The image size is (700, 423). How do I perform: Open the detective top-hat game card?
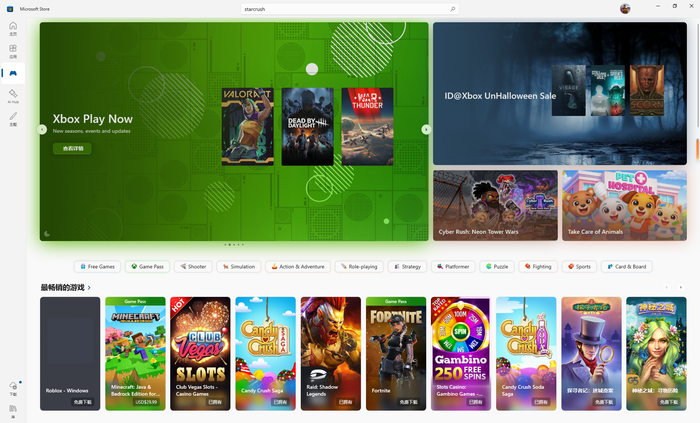pos(592,354)
